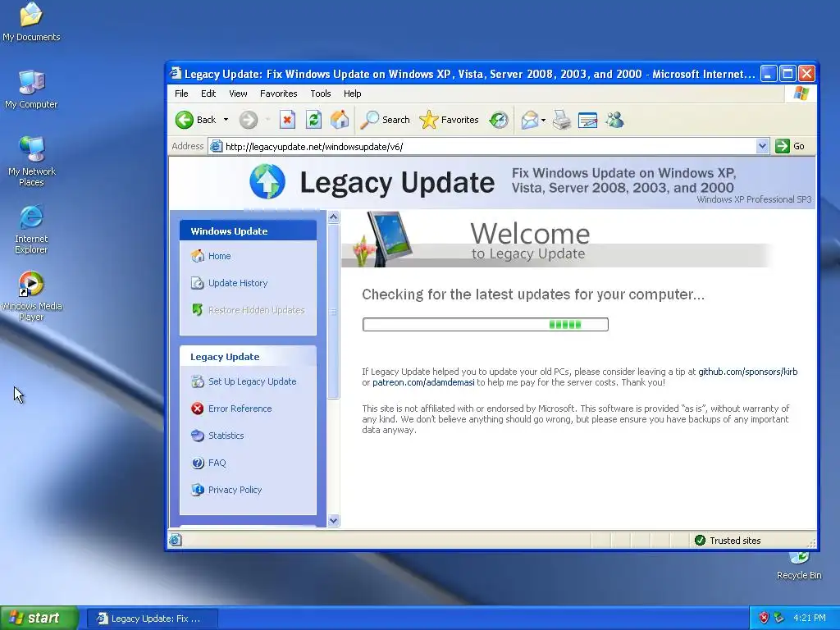840x630 pixels.
Task: Print the page with printer icon
Action: (x=562, y=120)
